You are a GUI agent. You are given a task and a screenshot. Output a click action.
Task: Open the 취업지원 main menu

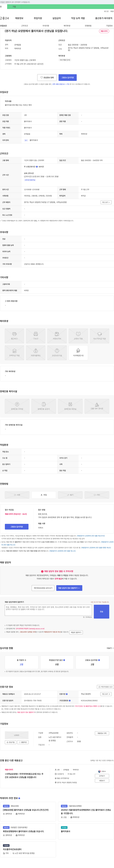[x=38, y=18]
